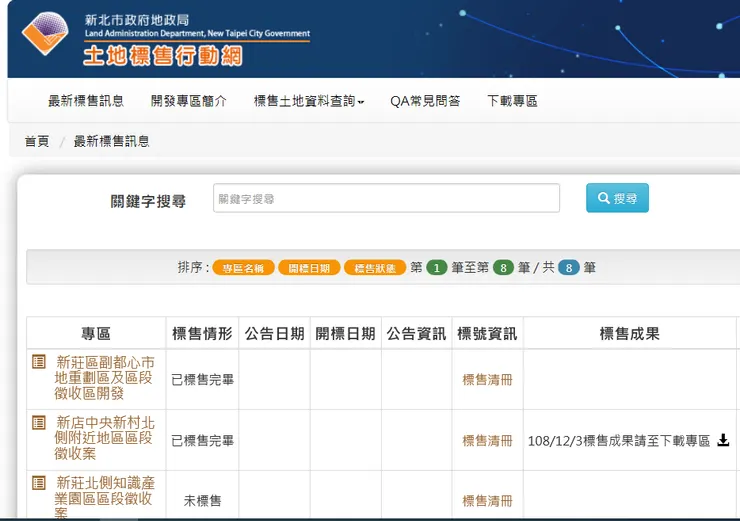740x521 pixels.
Task: Click list icon beside 新莊北側知識產業園區
Action: coord(39,483)
